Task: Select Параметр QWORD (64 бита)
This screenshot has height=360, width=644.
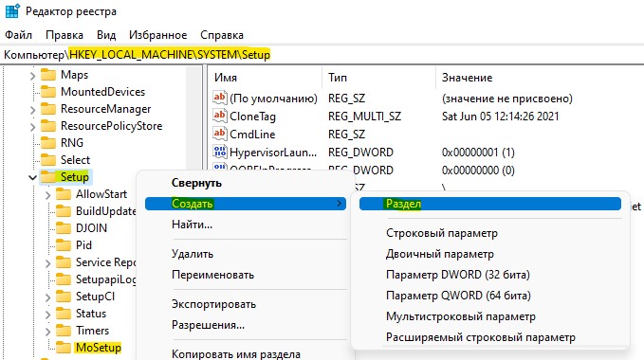Action: pos(490,296)
